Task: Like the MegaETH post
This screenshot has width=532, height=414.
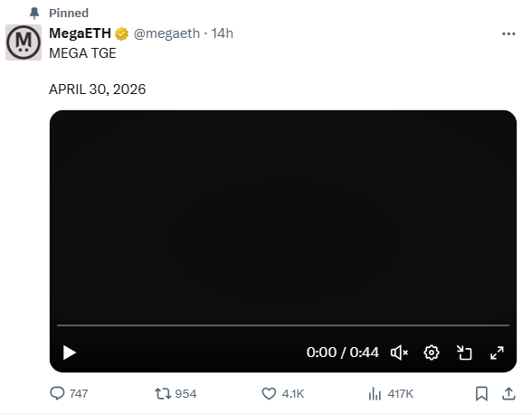Action: point(282,393)
